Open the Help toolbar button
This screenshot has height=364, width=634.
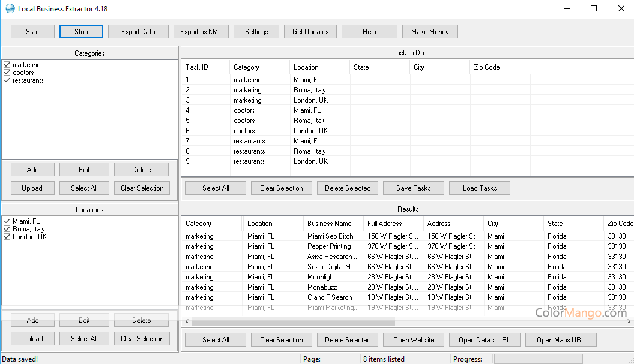point(369,32)
